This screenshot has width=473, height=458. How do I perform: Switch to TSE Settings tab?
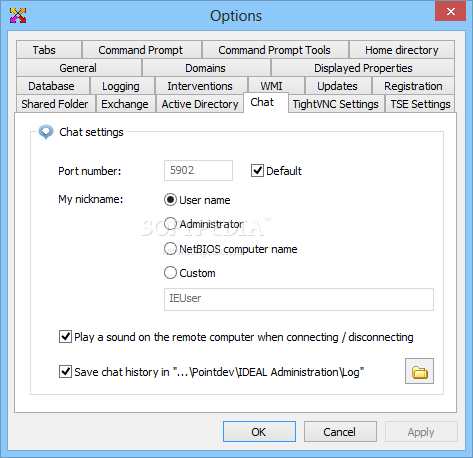pyautogui.click(x=420, y=104)
